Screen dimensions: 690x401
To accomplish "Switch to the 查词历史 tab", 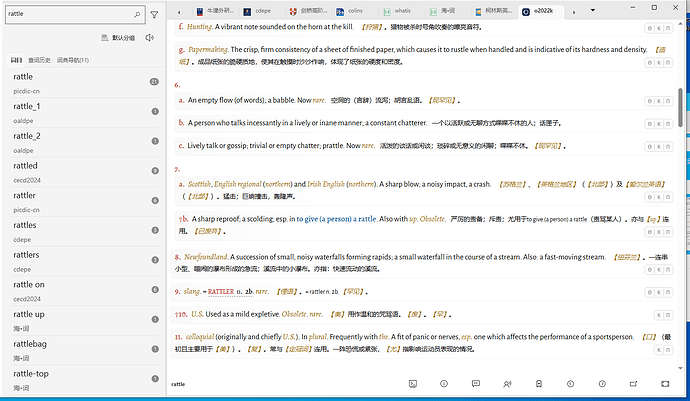I will [x=39, y=60].
